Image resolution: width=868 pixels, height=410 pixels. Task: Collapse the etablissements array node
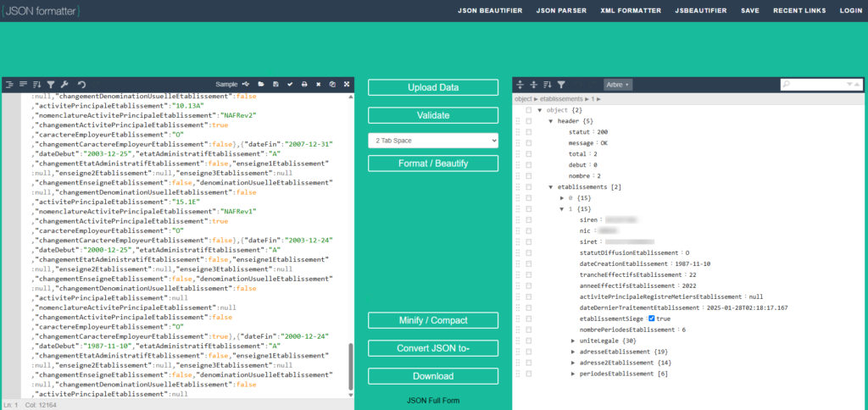click(551, 187)
